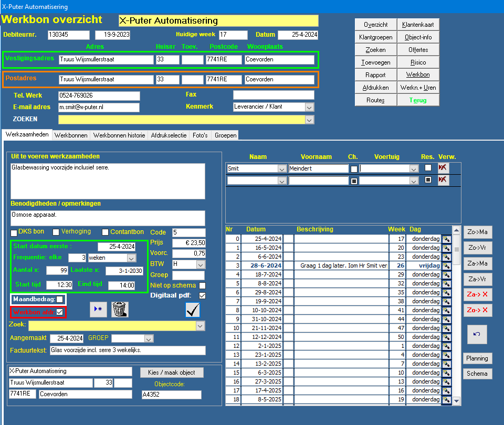Click the edit icon for row dated 25-4-2024
The image size is (504, 425).
tap(447, 239)
